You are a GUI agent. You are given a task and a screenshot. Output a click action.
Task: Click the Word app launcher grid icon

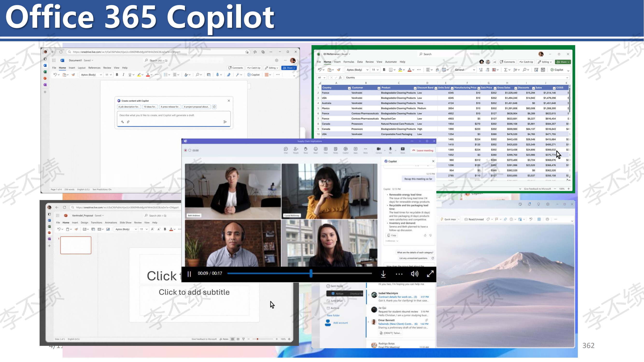tap(54, 61)
